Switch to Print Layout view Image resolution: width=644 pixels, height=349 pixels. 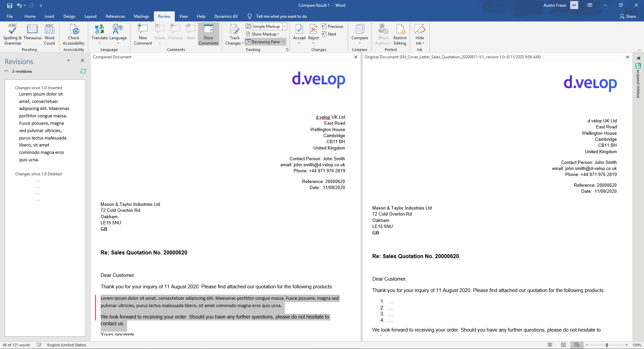[563, 345]
